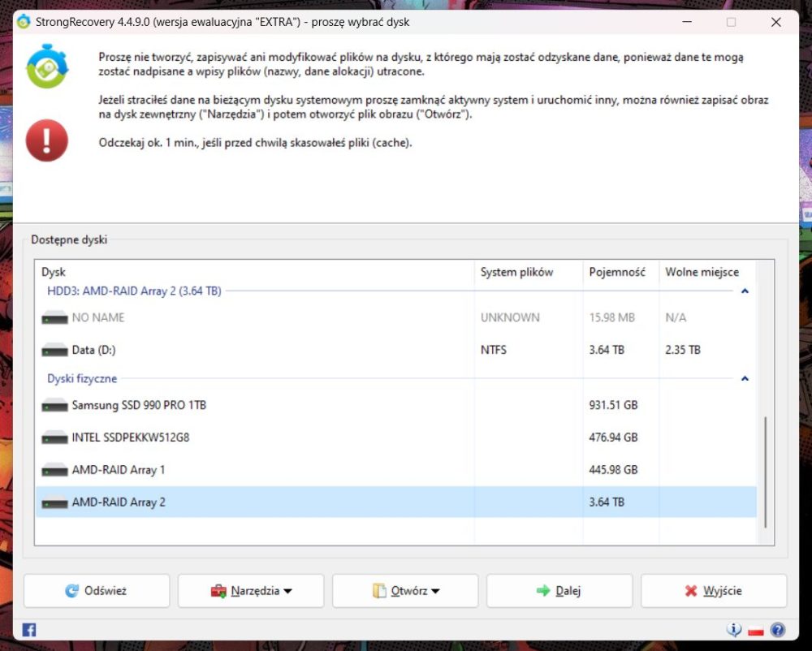The height and width of the screenshot is (651, 812).
Task: Select the Data (D:) partition
Action: pos(396,351)
